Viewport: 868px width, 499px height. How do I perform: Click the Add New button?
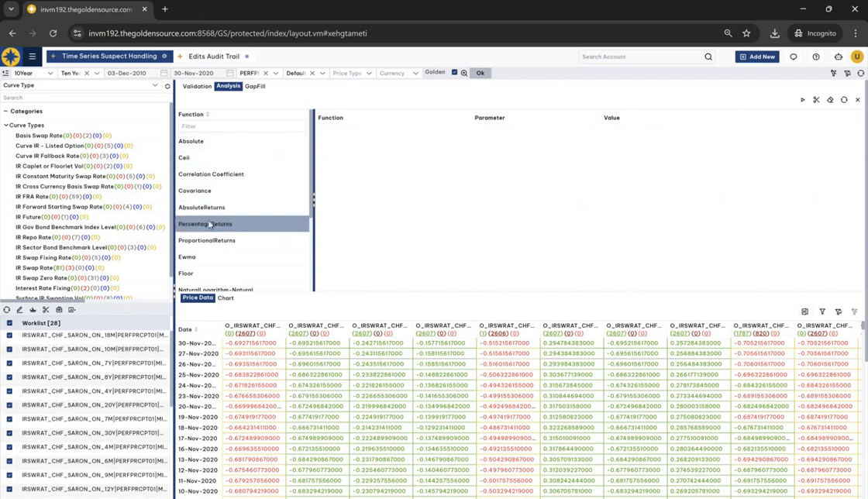pyautogui.click(x=756, y=57)
